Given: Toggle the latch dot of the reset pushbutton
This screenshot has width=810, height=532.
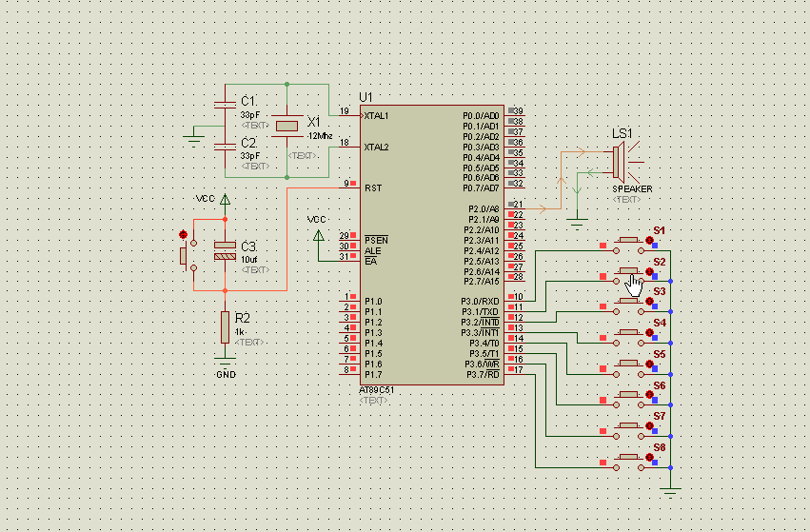Looking at the screenshot, I should (x=183, y=234).
